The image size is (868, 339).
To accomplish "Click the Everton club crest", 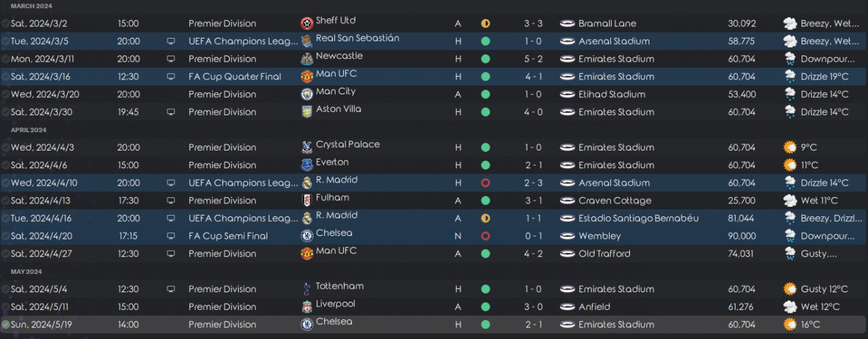I will [307, 165].
